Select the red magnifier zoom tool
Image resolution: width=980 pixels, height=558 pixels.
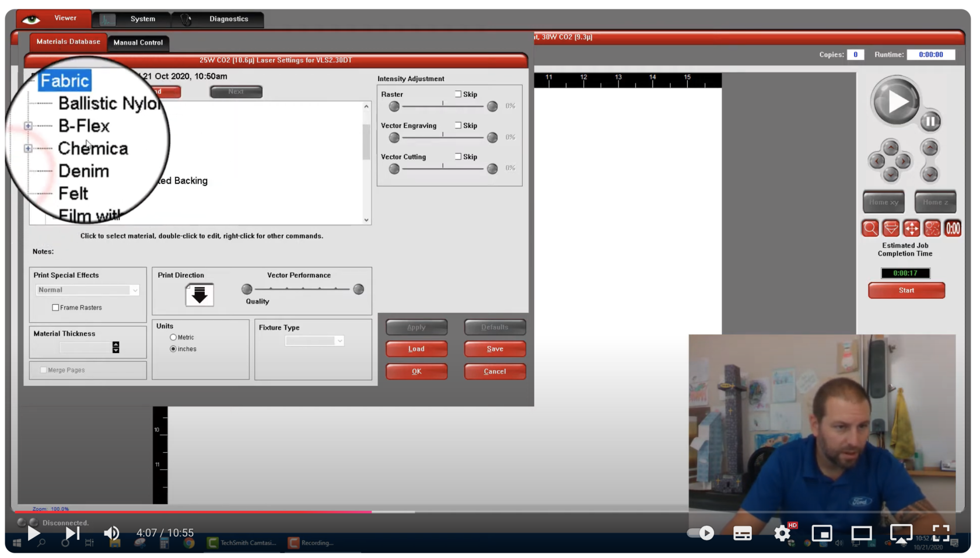[870, 228]
